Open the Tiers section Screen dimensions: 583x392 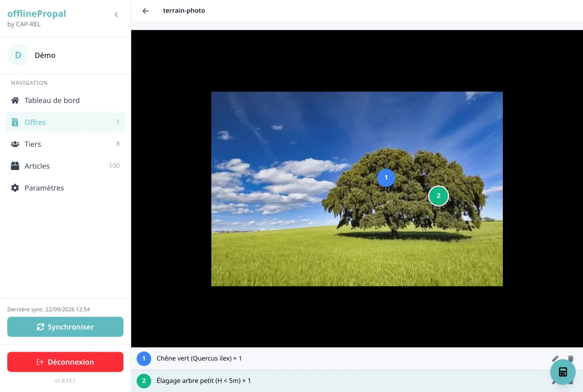65,144
